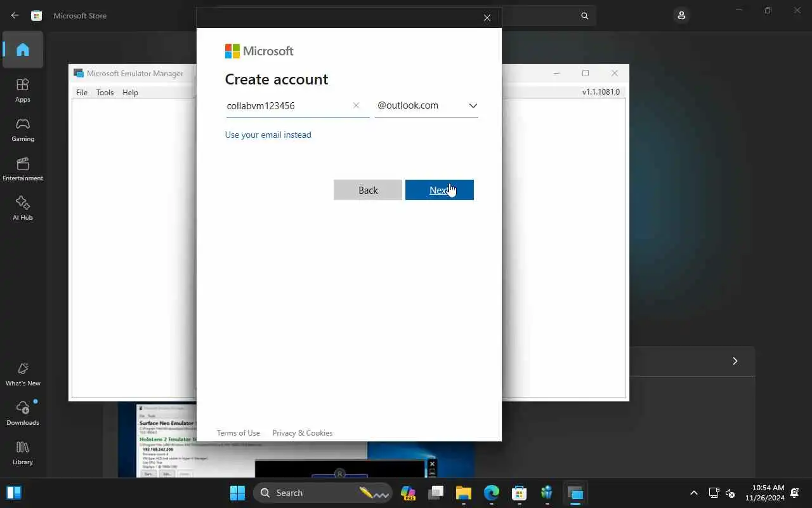812x508 pixels.
Task: Clear the username field with X
Action: pyautogui.click(x=356, y=105)
